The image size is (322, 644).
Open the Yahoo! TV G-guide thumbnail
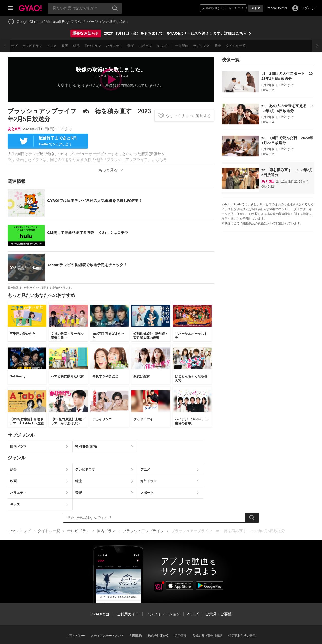(x=26, y=267)
